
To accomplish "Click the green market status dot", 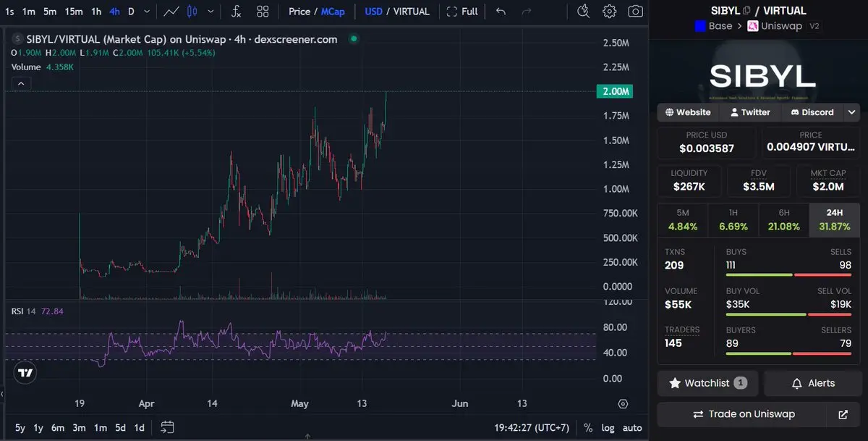I will 352,39.
